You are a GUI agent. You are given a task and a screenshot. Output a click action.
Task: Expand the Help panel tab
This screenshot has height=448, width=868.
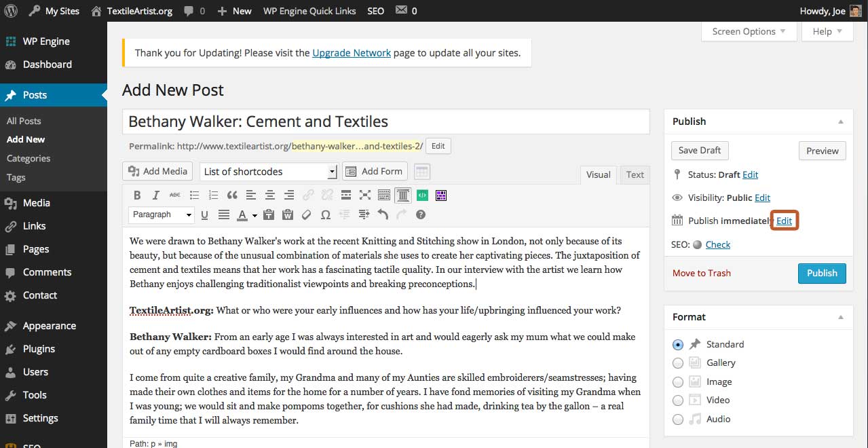[827, 31]
